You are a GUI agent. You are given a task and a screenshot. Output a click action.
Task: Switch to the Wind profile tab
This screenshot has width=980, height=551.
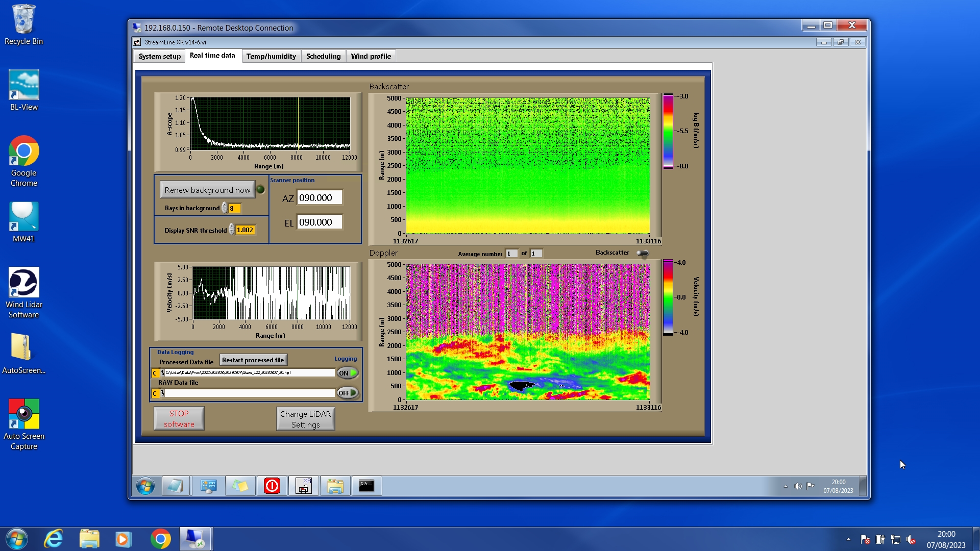(371, 56)
